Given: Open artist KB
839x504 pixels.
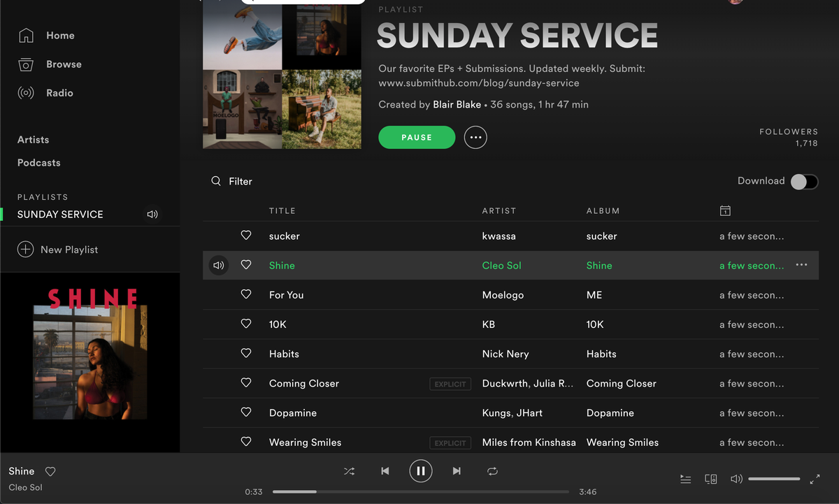Looking at the screenshot, I should tap(489, 324).
